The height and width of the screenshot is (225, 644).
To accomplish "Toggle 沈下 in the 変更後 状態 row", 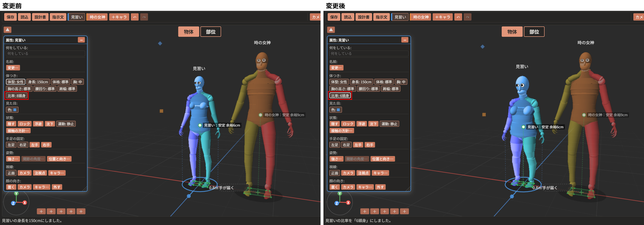I will click(373, 123).
